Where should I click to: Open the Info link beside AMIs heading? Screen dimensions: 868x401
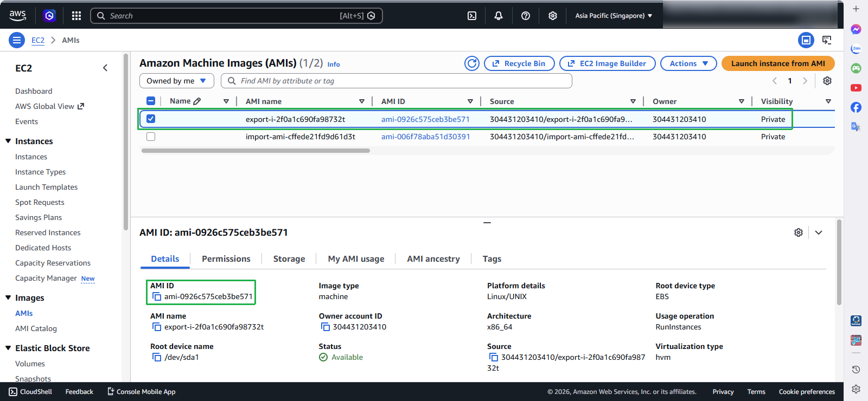pyautogui.click(x=334, y=64)
